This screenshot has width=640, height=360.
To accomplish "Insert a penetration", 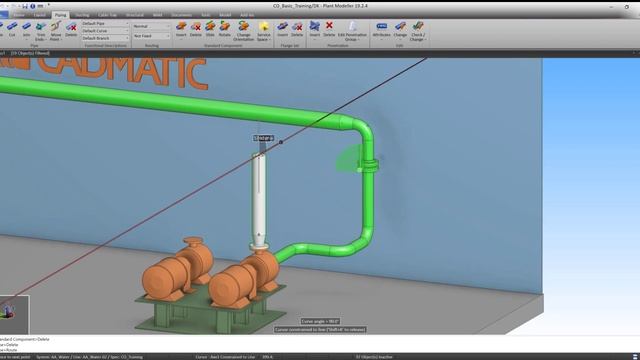I will [x=315, y=30].
